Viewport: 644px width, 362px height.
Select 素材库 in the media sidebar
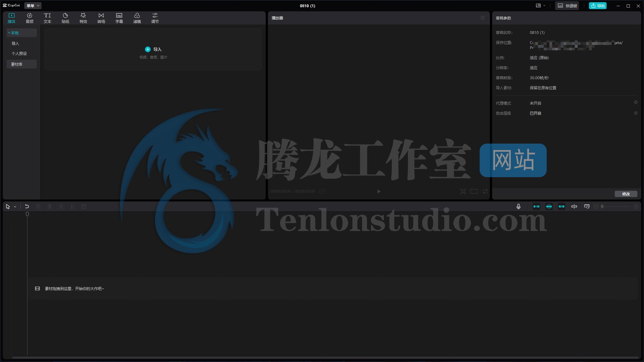17,64
